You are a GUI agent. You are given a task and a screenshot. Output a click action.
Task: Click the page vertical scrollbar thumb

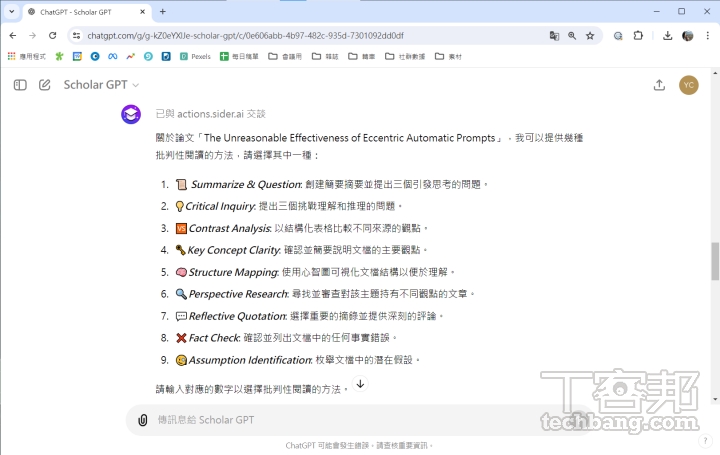click(715, 261)
